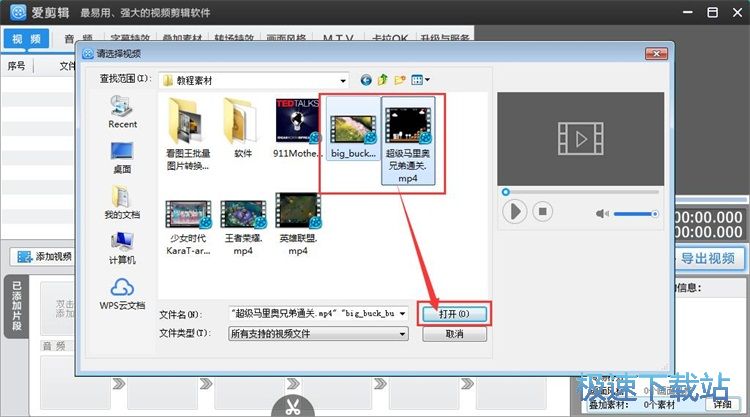Viewport: 750px width, 417px height.
Task: Click 已添加片段 side tab
Action: click(x=17, y=306)
